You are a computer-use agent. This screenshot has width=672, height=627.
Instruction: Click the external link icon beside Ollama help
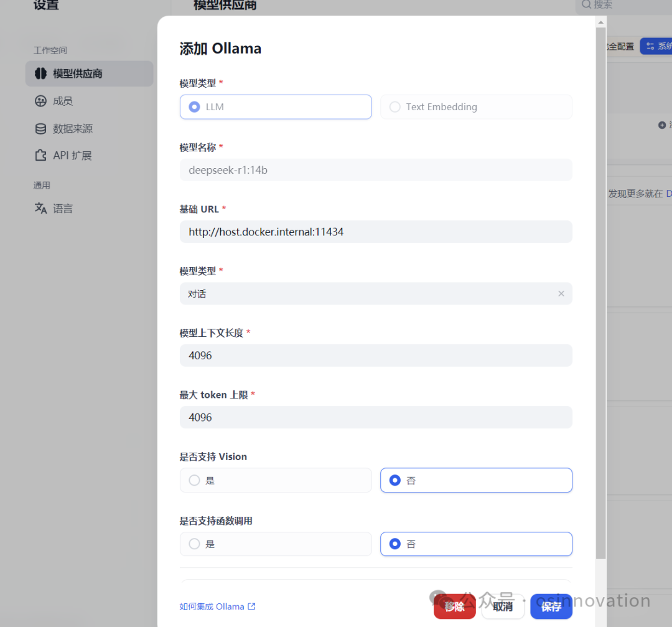pyautogui.click(x=251, y=606)
